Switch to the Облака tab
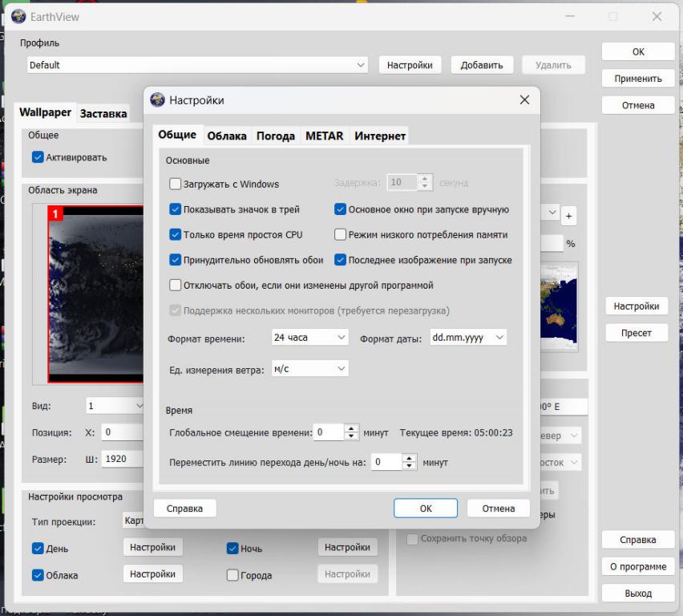The width and height of the screenshot is (683, 616). click(x=226, y=136)
